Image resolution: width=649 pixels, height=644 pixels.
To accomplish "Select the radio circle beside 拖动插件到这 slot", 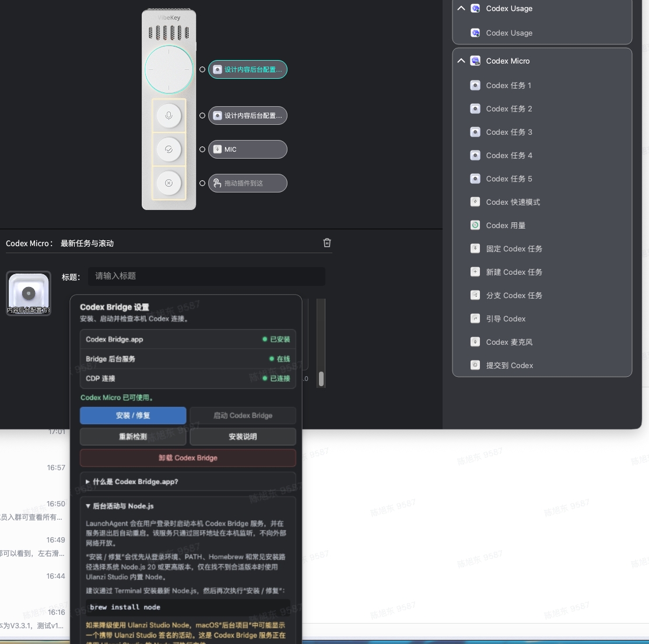I will (x=202, y=183).
